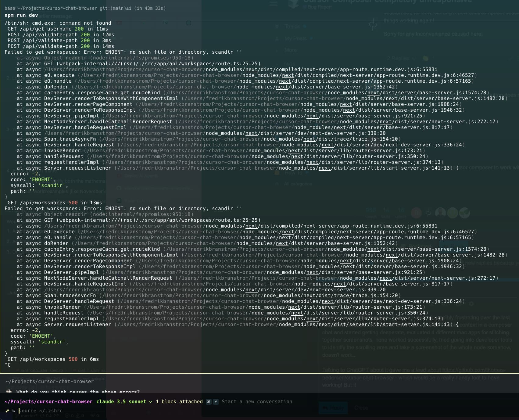The height and width of the screenshot is (420, 519).
Task: Click the Reply button on the forum post
Action: pyautogui.click(x=333, y=407)
